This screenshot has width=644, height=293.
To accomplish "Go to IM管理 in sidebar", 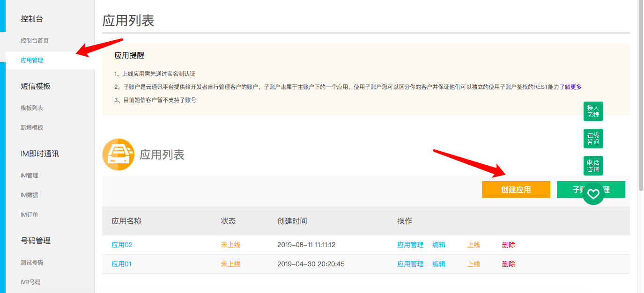I will tap(30, 176).
